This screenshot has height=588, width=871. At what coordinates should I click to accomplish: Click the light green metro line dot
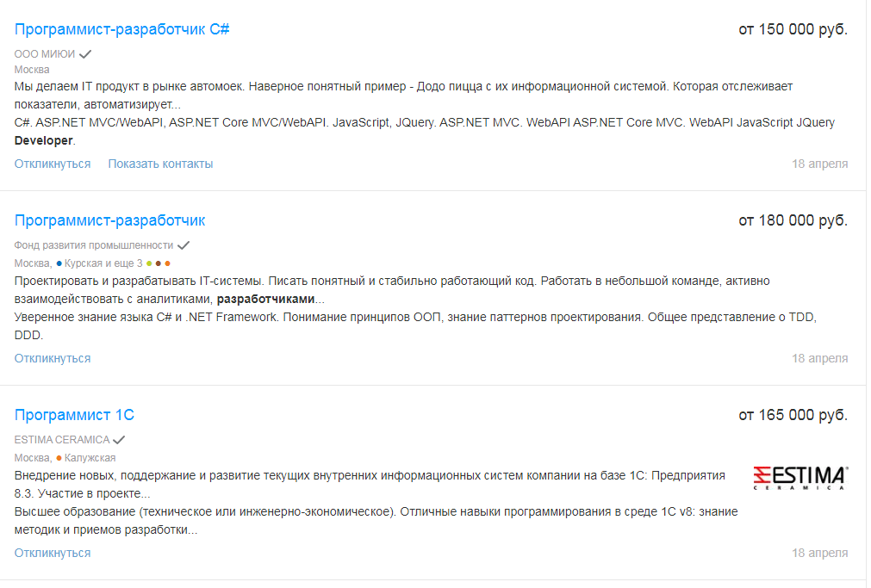149,263
